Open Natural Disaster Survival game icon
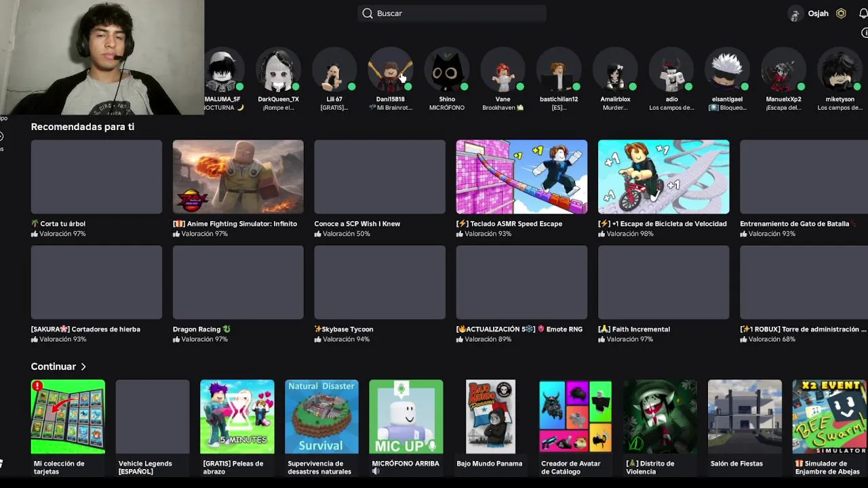The image size is (868, 488). click(x=321, y=416)
